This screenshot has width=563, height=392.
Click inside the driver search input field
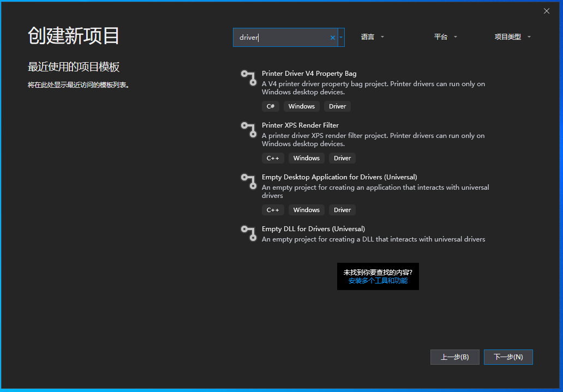tap(284, 37)
